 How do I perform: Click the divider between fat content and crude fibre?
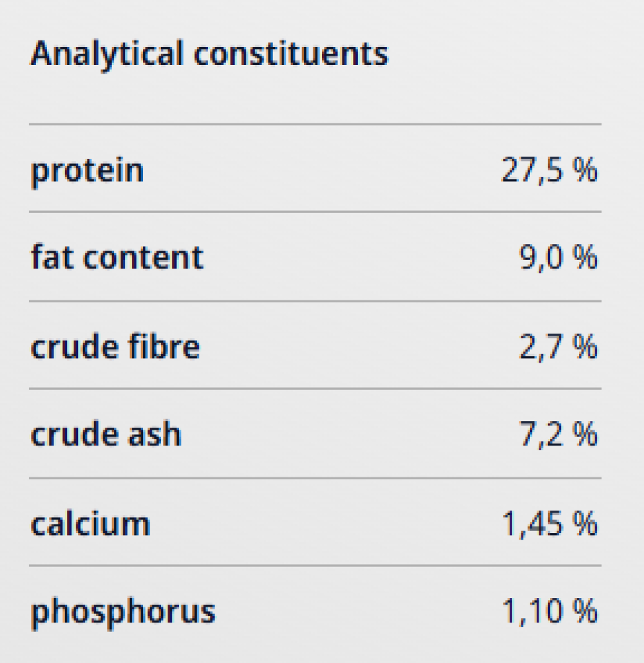315,301
